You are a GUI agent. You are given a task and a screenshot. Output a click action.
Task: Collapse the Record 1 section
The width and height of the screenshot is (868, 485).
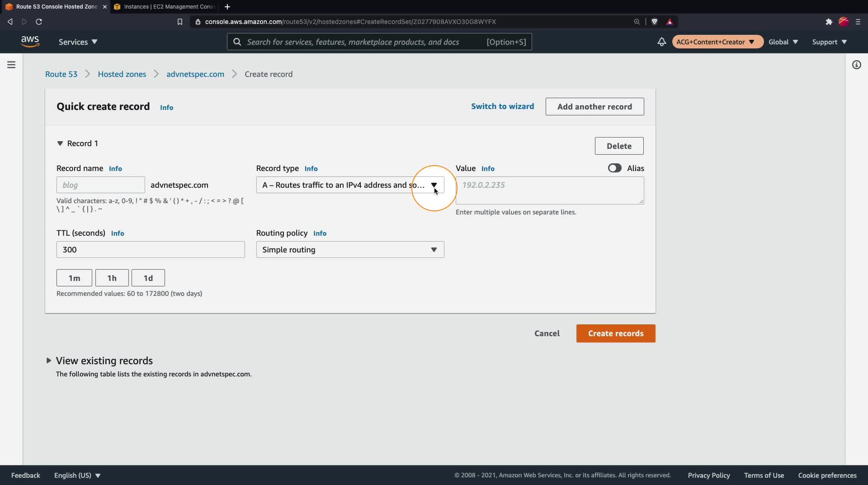[x=60, y=143]
